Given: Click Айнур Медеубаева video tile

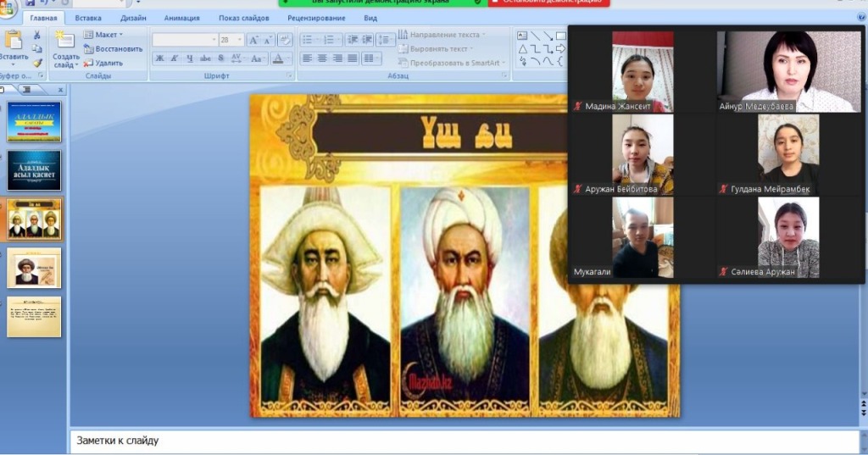Looking at the screenshot, I should [789, 71].
